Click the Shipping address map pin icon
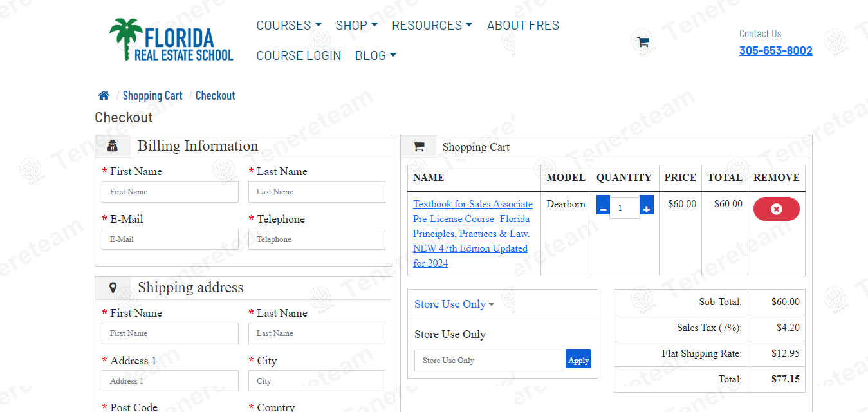This screenshot has height=412, width=868. 113,288
